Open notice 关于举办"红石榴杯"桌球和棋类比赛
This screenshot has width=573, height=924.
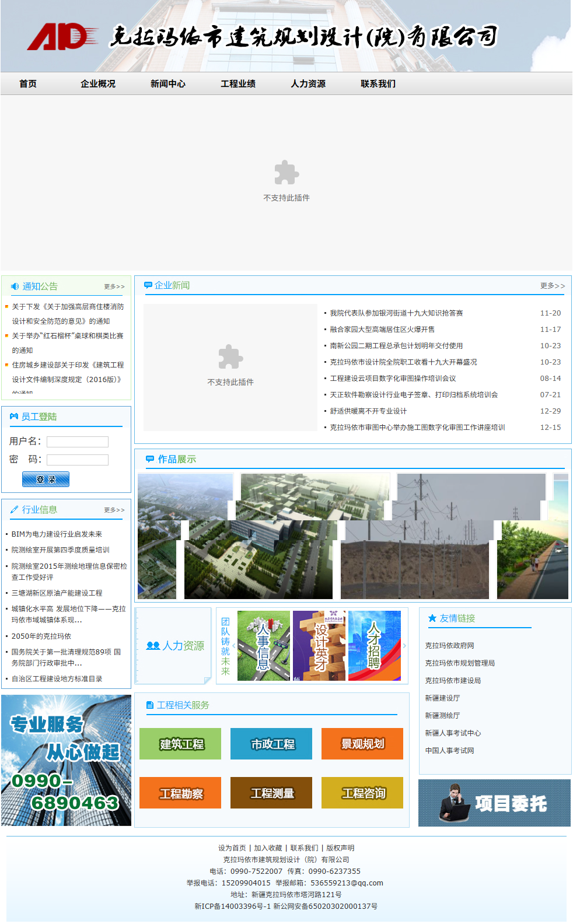pos(68,343)
